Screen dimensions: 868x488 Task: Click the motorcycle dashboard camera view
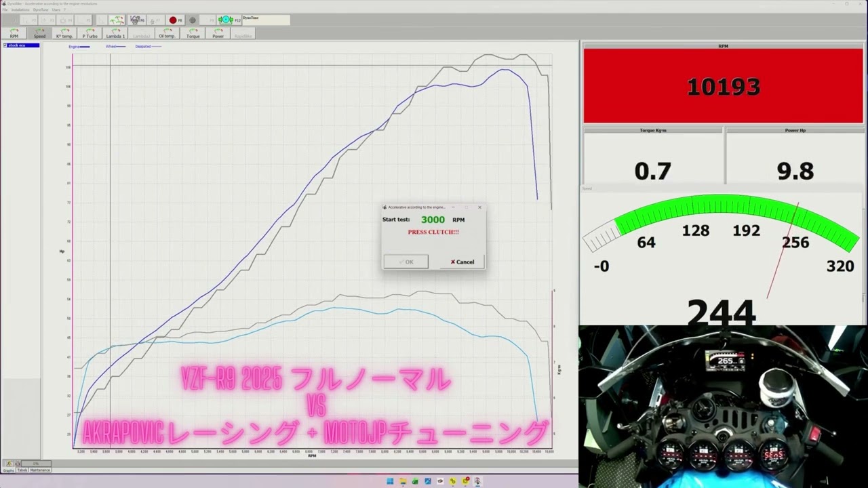tap(723, 407)
